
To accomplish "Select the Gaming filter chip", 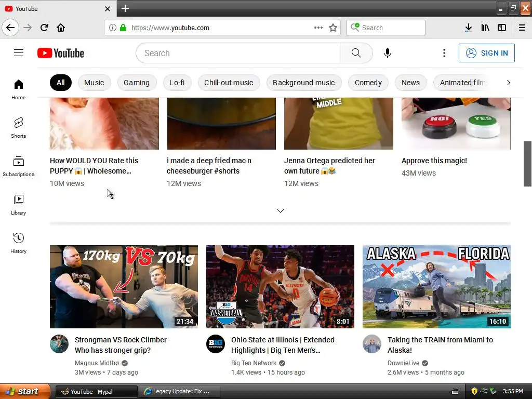I will pyautogui.click(x=137, y=83).
